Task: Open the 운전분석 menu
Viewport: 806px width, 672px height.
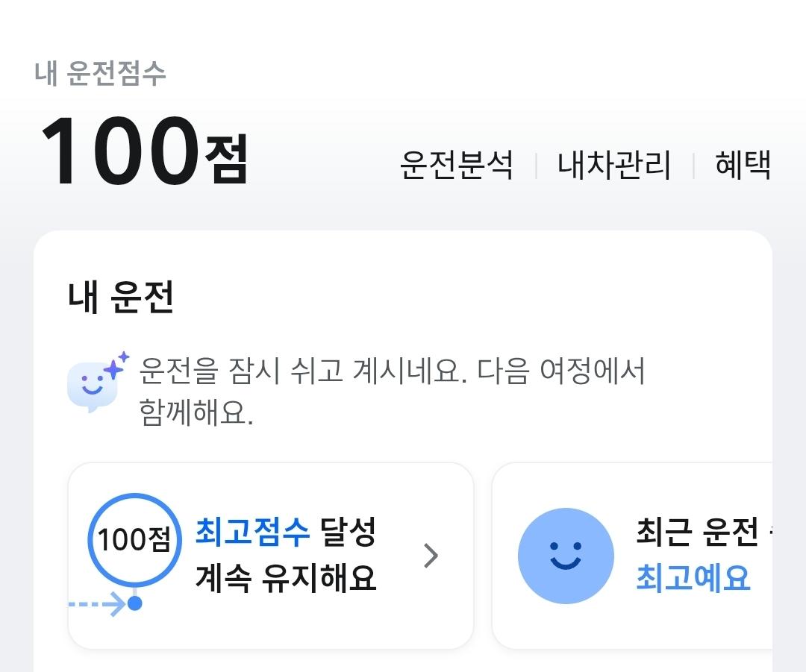Action: (x=457, y=166)
